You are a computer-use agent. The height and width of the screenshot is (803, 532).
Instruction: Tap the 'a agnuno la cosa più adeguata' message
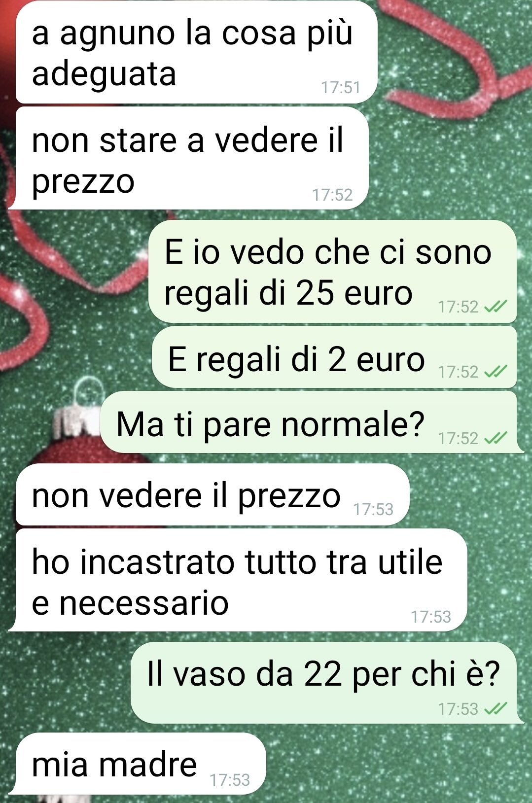coord(196,52)
